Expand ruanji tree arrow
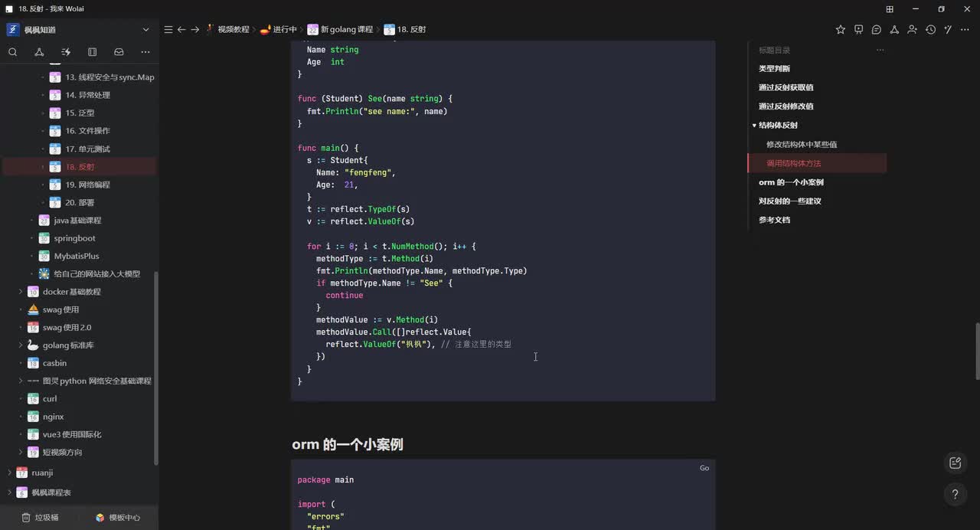 coord(9,473)
